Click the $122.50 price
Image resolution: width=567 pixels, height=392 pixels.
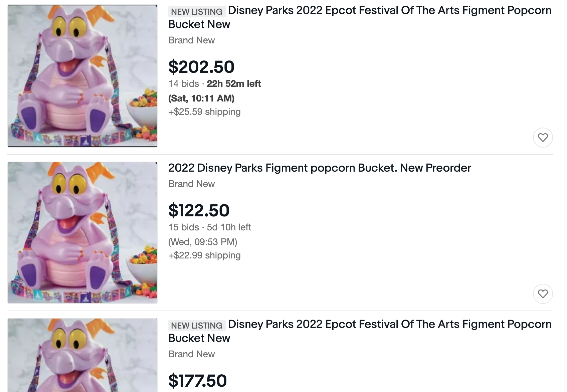pyautogui.click(x=199, y=210)
